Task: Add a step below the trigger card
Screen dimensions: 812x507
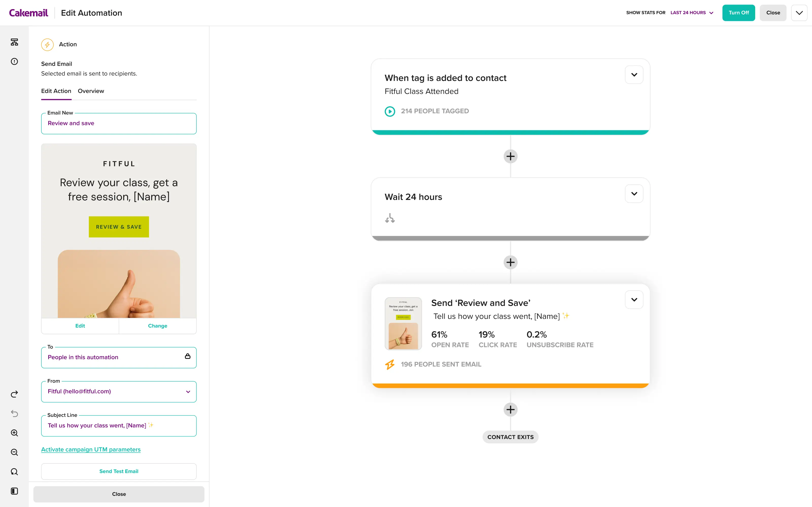Action: (x=510, y=156)
